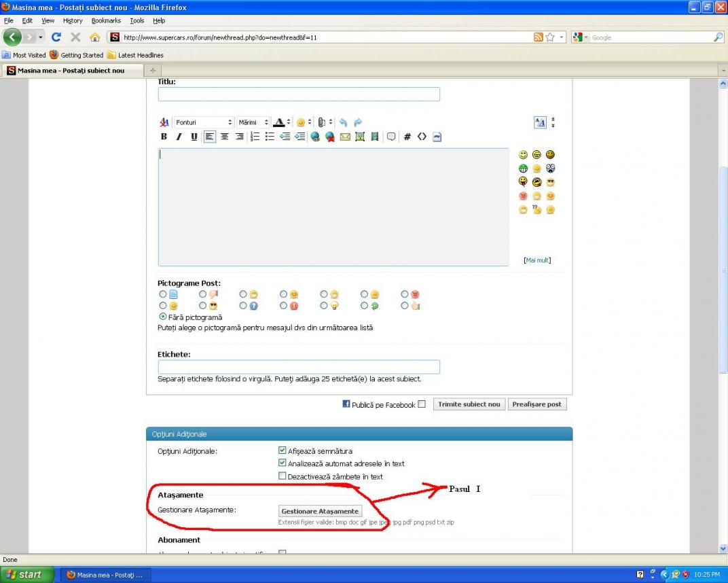The image size is (728, 583).
Task: Insert an ordered numbered list
Action: click(255, 137)
